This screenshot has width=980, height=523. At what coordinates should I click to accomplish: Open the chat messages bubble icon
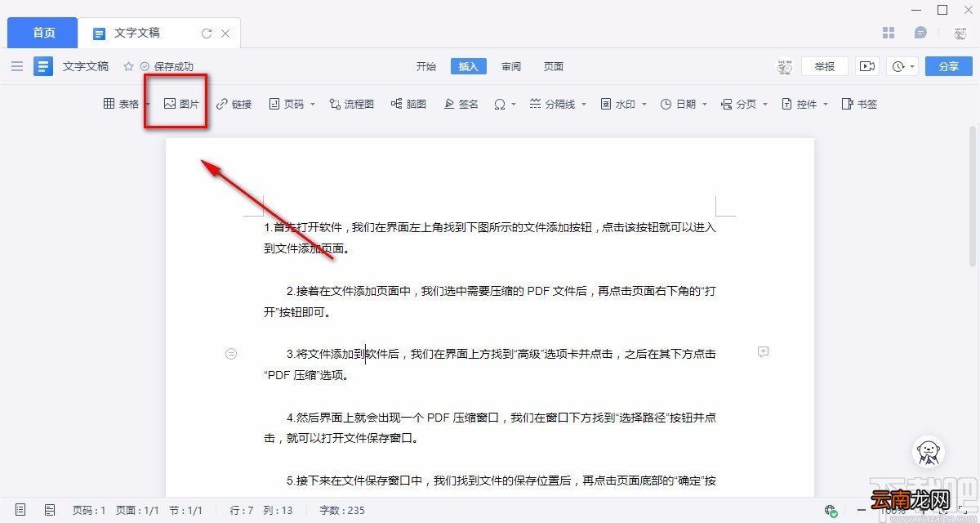pos(920,33)
